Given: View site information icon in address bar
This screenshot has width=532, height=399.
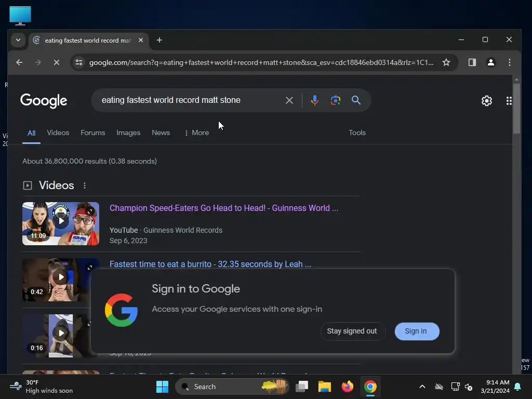Looking at the screenshot, I should (79, 62).
